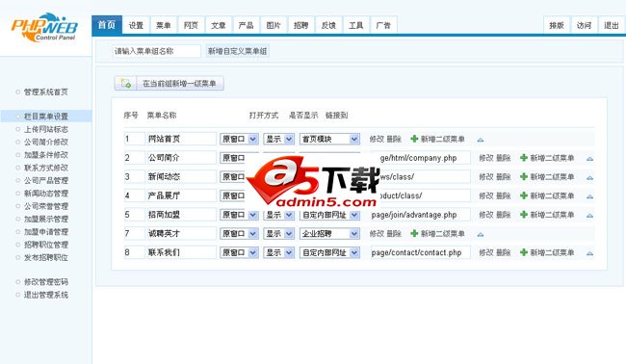Open 显示 dropdown in 网站首页 row
626x364 pixels.
[x=278, y=139]
